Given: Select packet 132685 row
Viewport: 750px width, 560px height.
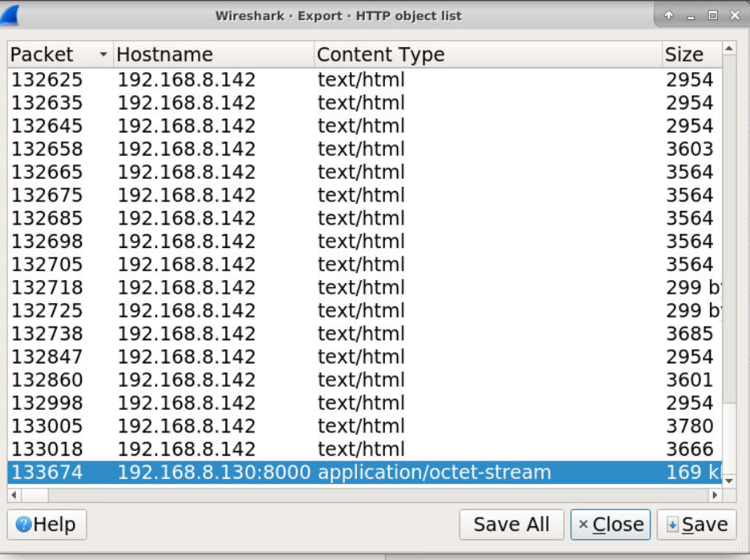Looking at the screenshot, I should coord(364,218).
